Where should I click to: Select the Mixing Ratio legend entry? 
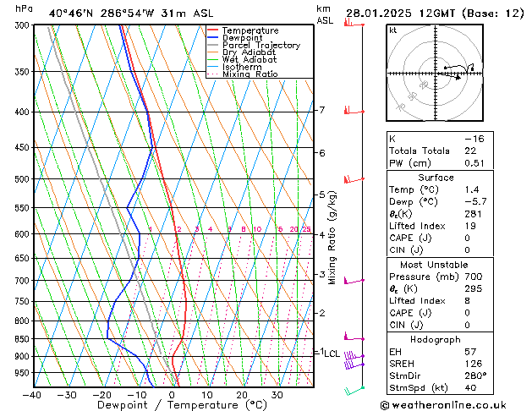(x=250, y=74)
